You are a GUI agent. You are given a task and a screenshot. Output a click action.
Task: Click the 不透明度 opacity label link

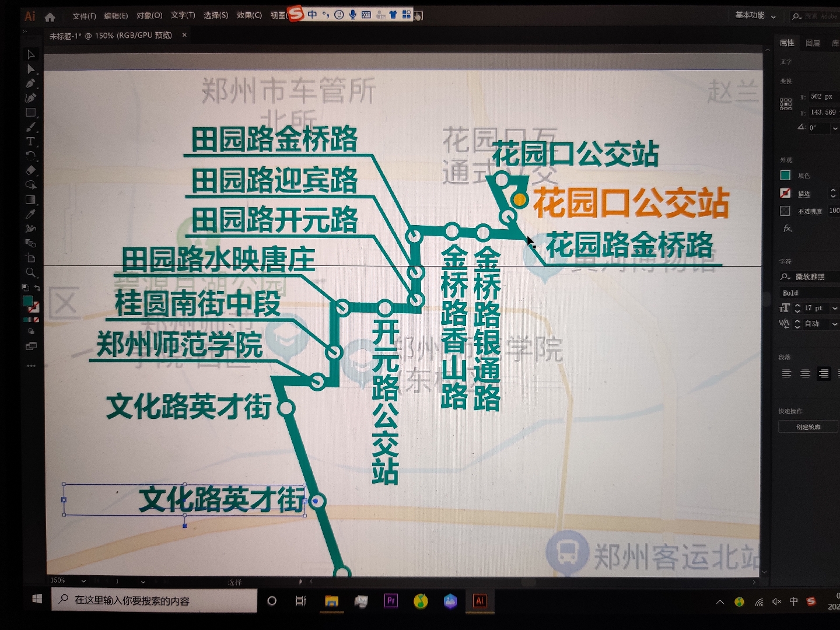pos(810,211)
